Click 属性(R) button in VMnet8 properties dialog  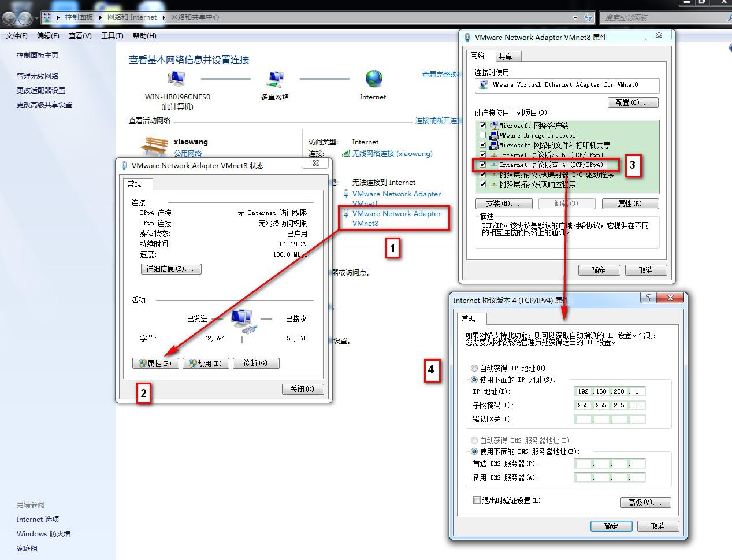pos(630,203)
